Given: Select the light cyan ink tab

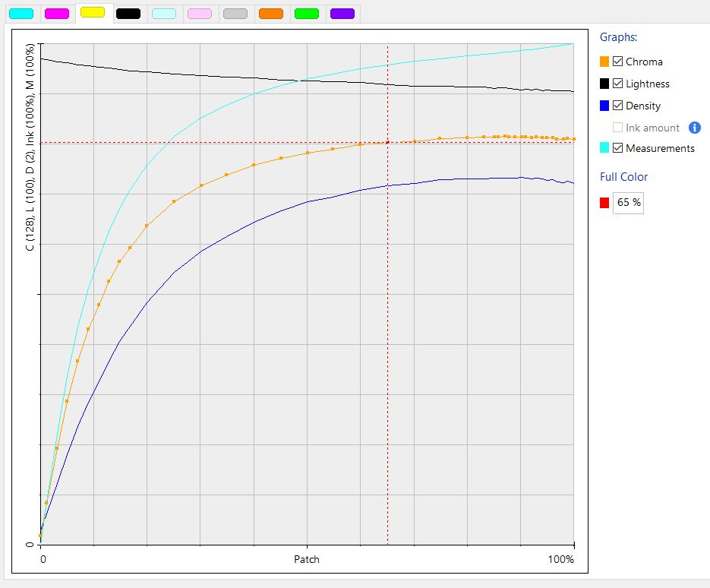Looking at the screenshot, I should [164, 14].
